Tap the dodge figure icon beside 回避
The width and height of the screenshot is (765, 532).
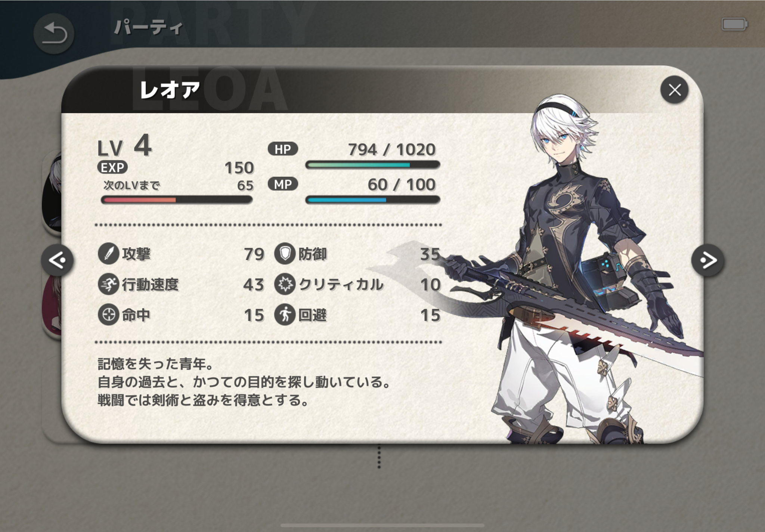click(285, 315)
